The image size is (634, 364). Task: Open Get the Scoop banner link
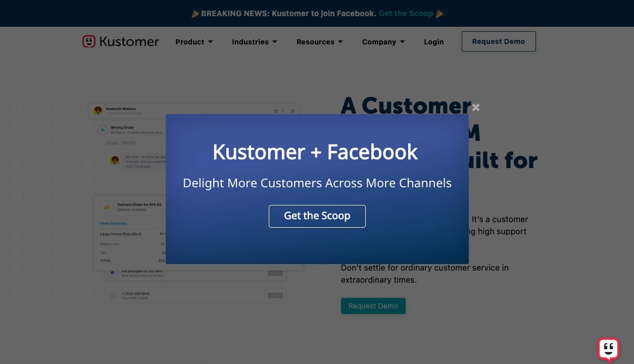coord(406,14)
